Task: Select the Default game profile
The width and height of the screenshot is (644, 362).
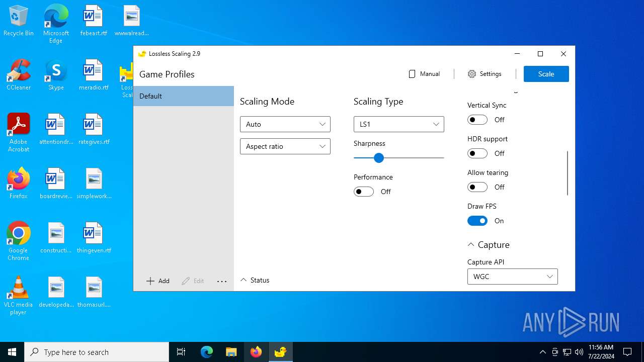Action: [x=184, y=96]
